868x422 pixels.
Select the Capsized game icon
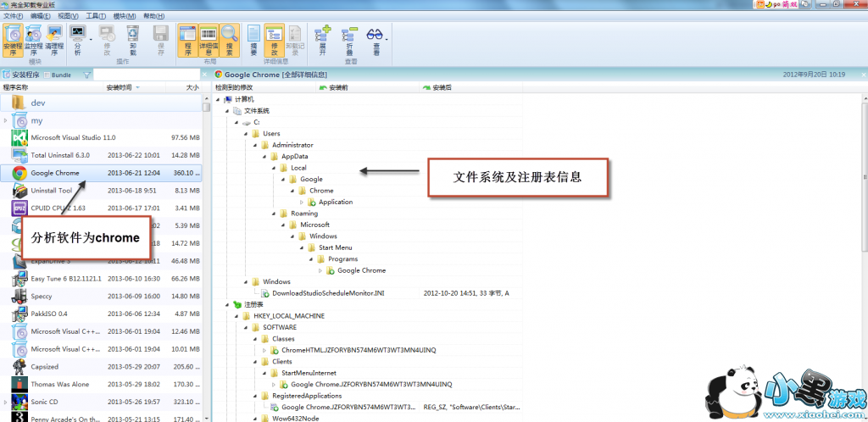point(19,366)
